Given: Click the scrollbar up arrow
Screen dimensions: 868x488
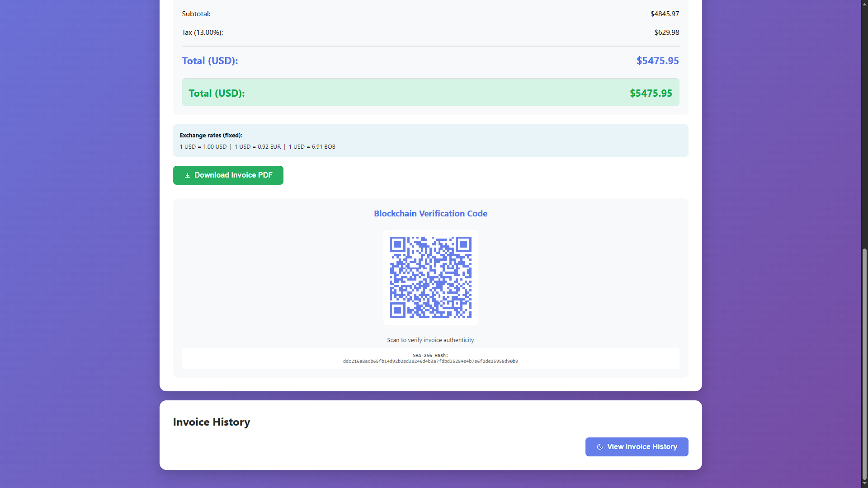Looking at the screenshot, I should pos(864,3).
